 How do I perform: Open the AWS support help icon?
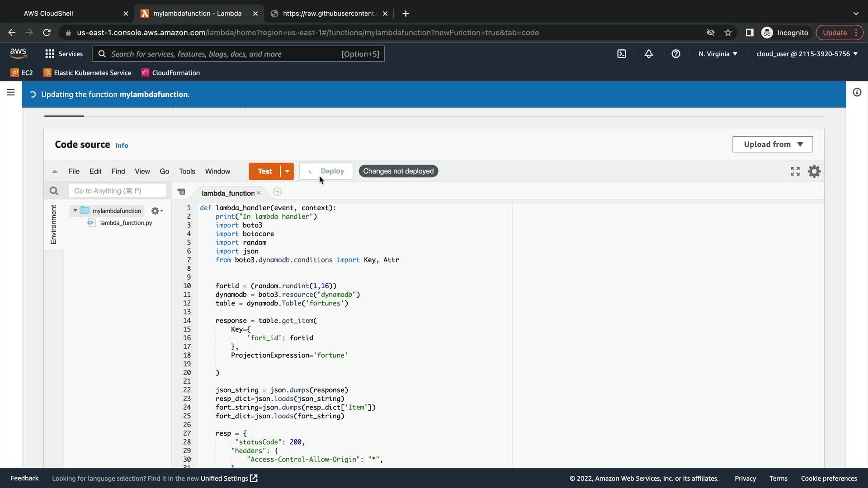pyautogui.click(x=676, y=54)
